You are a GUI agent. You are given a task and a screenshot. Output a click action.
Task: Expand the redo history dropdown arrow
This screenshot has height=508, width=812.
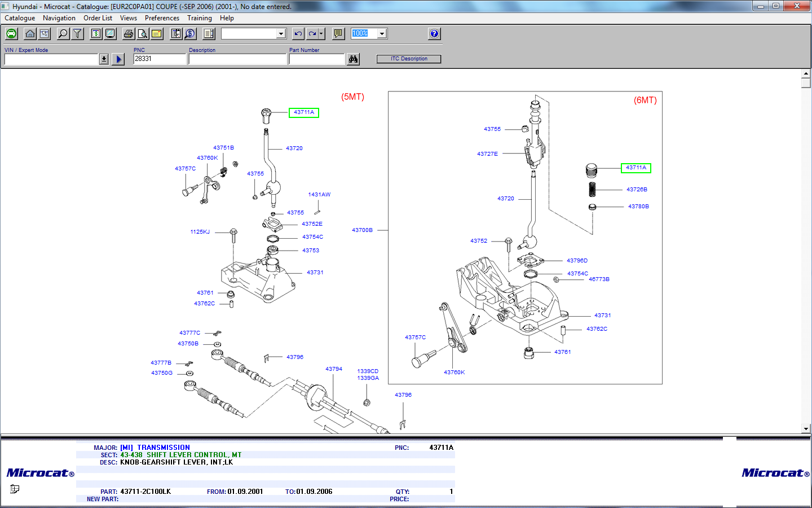(321, 34)
